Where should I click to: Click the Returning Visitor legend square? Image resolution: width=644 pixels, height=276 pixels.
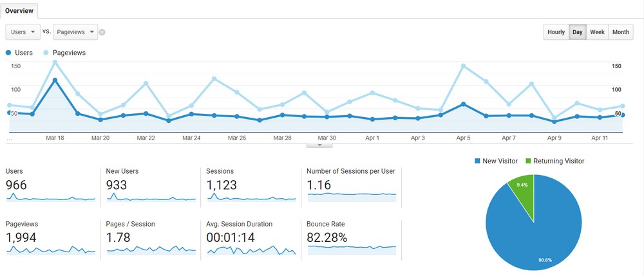click(528, 161)
